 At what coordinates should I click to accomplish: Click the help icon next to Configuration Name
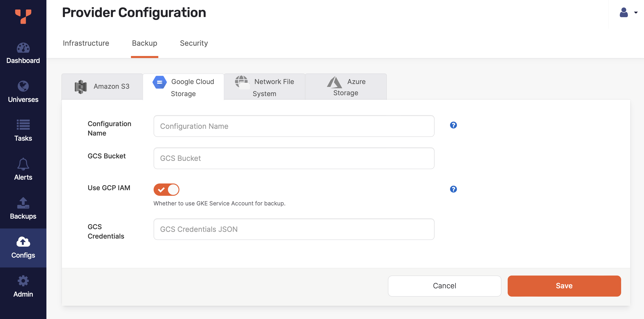453,125
